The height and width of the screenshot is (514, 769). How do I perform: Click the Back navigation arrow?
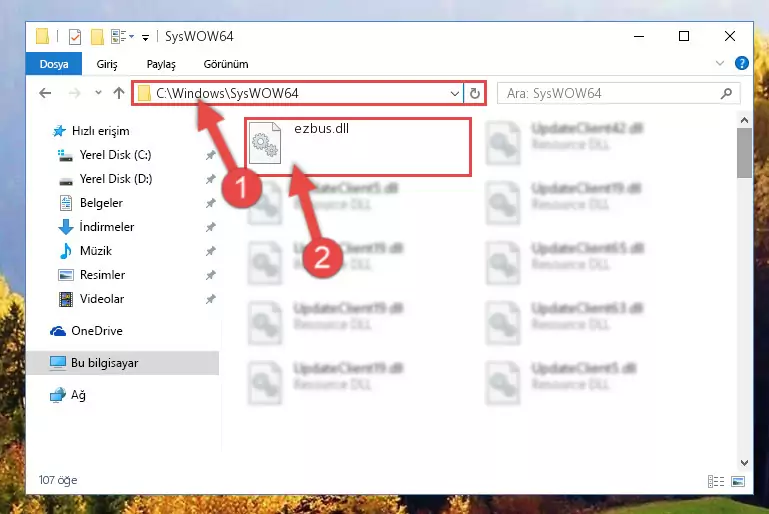(x=45, y=93)
